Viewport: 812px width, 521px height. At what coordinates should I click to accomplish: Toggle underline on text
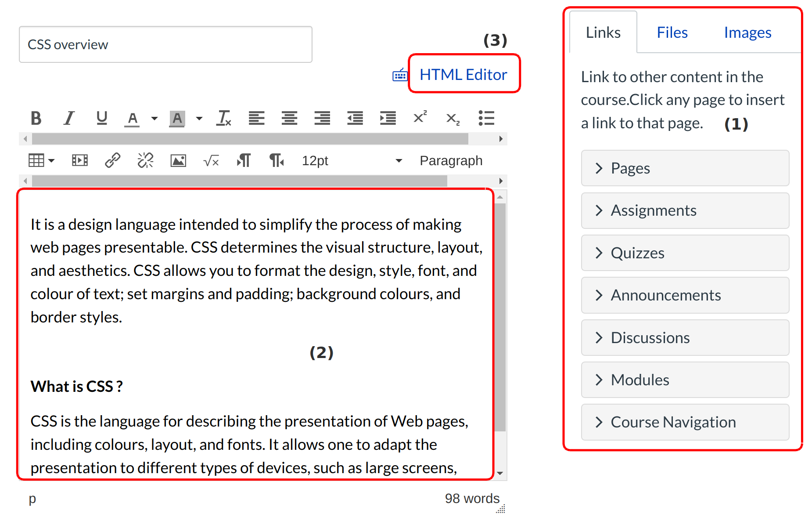pyautogui.click(x=102, y=118)
